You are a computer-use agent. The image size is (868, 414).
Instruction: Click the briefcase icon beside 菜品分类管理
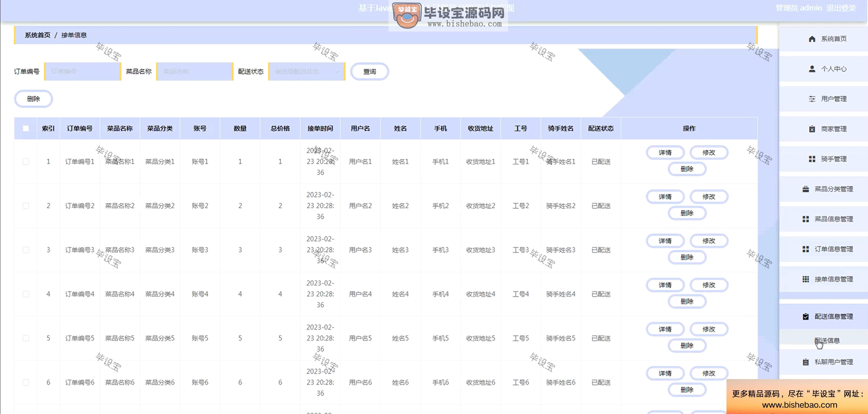(x=806, y=189)
